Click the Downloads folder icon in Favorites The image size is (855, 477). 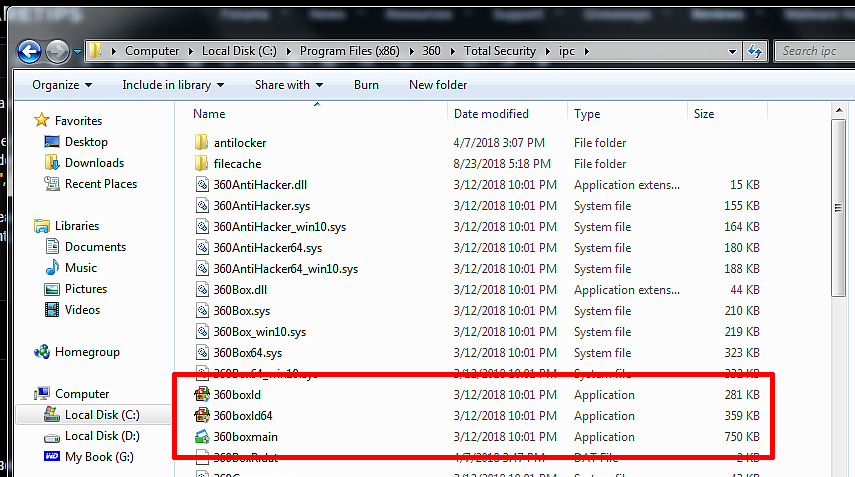click(52, 162)
